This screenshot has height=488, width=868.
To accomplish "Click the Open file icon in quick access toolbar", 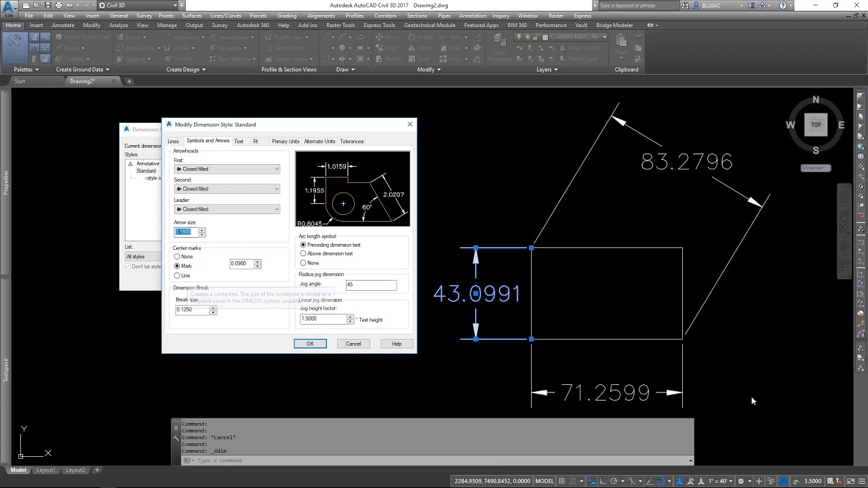I will pos(37,5).
